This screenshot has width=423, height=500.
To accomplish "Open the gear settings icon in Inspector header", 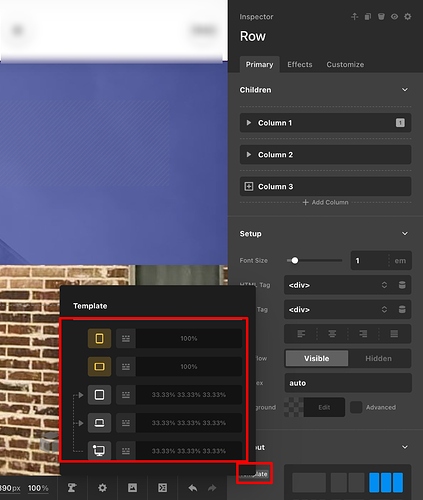I will point(407,16).
